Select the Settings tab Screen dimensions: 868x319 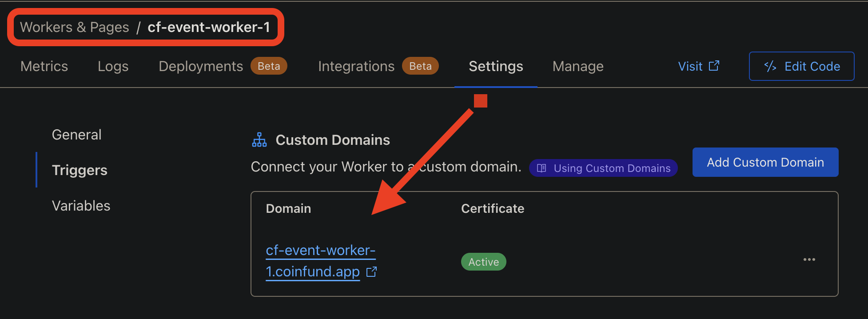tap(496, 66)
